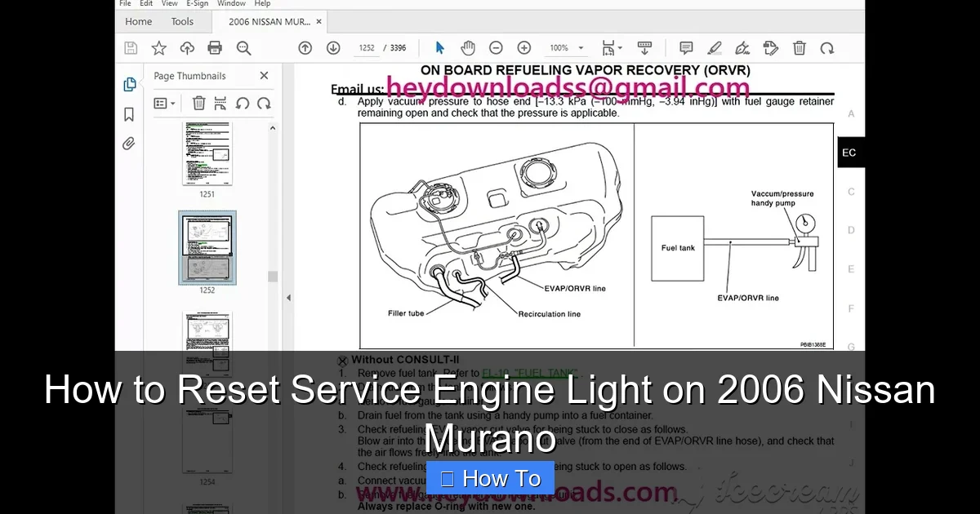980x514 pixels.
Task: Click the Save file icon
Action: click(x=130, y=47)
